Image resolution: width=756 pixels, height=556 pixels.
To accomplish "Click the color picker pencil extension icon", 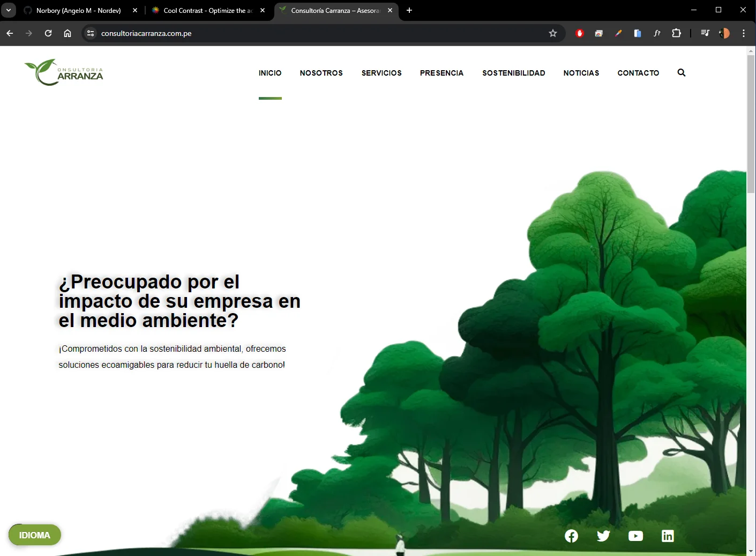I will [x=618, y=33].
